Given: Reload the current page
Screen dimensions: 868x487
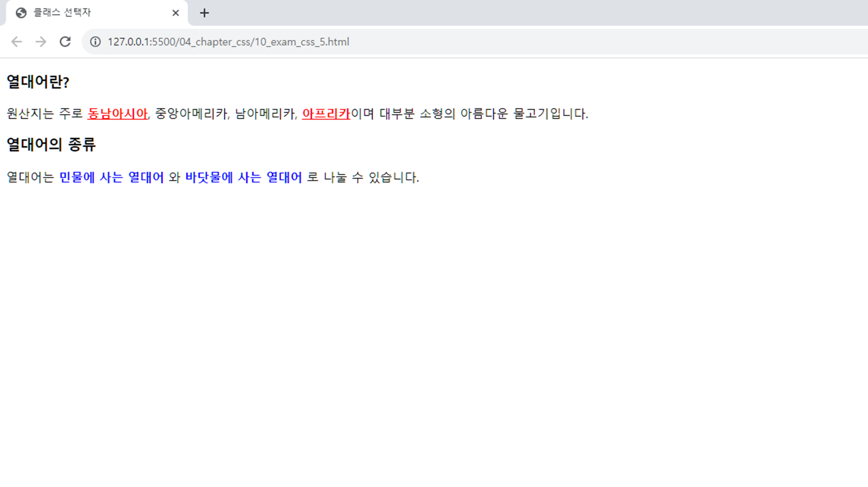Looking at the screenshot, I should pos(65,42).
